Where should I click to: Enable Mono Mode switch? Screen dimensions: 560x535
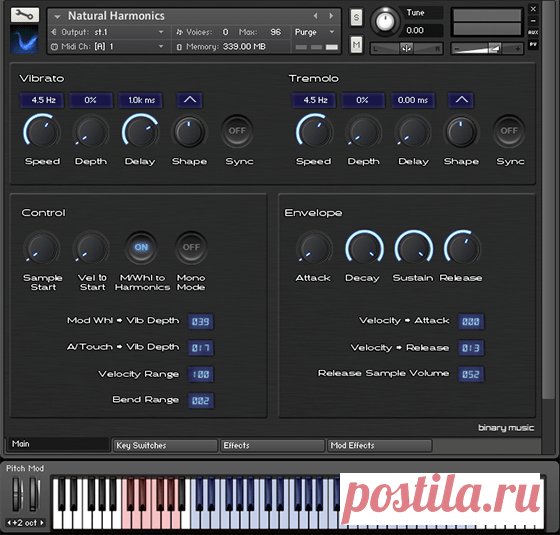click(x=191, y=247)
